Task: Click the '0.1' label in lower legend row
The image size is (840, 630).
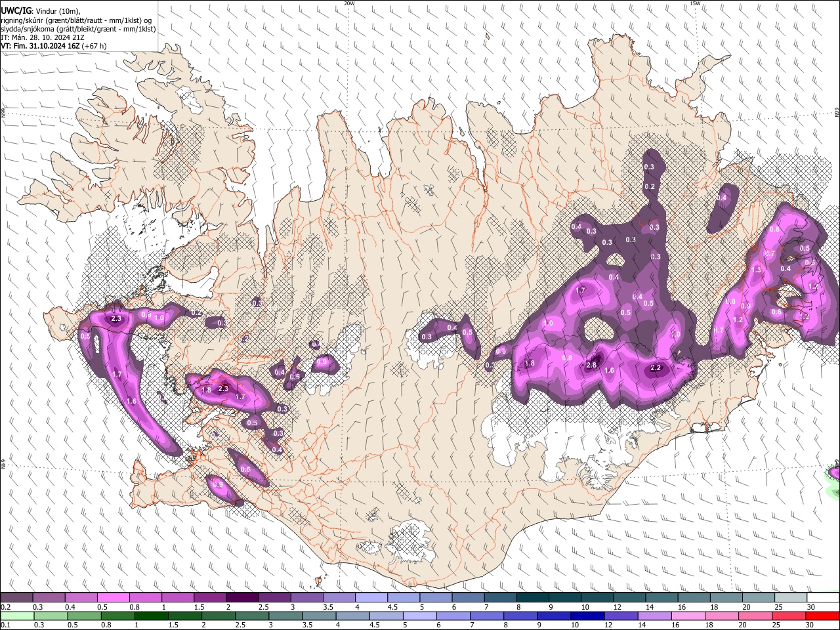Action: (x=5, y=625)
